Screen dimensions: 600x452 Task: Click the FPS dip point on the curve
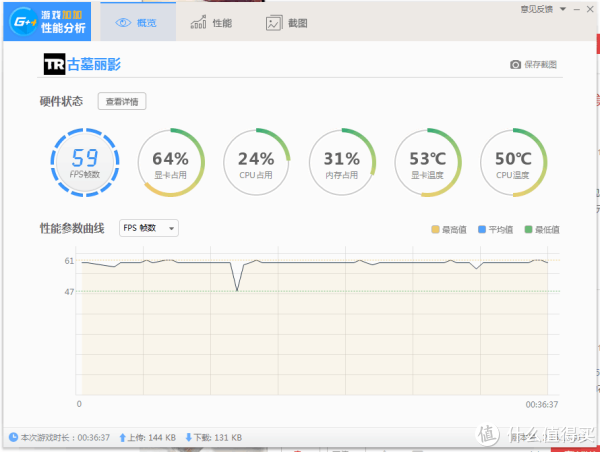point(237,290)
